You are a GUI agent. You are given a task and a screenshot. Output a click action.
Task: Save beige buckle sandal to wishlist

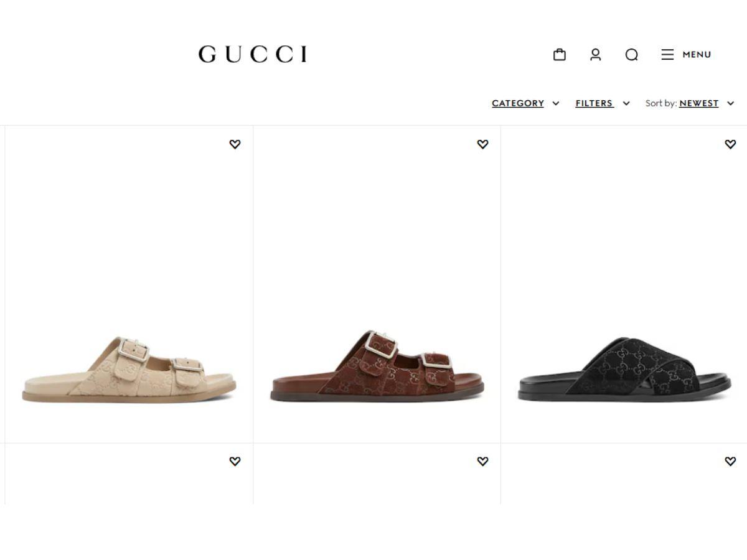pyautogui.click(x=235, y=144)
